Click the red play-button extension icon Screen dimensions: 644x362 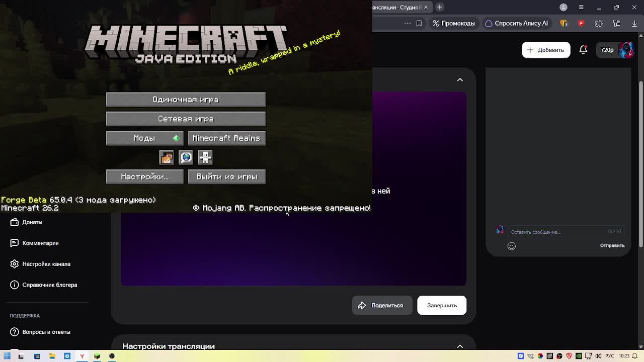tap(581, 23)
